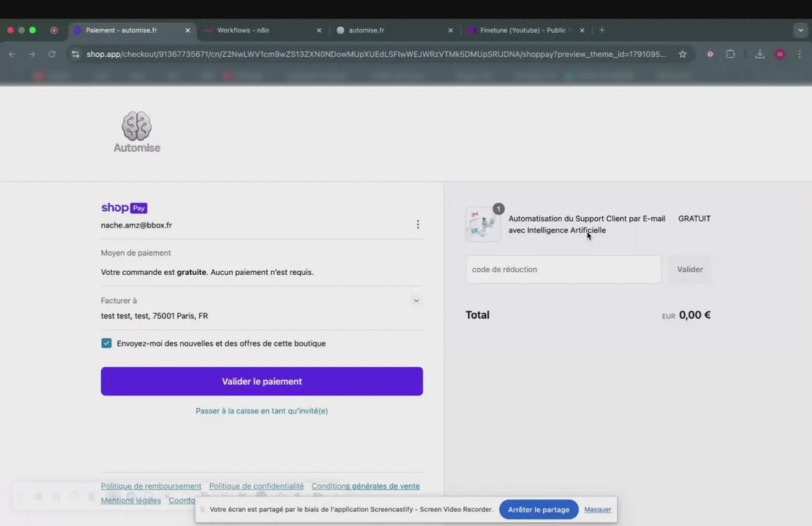Viewport: 812px width, 526px height.
Task: Switch to the Finetune (Youtube) tab
Action: tap(525, 30)
